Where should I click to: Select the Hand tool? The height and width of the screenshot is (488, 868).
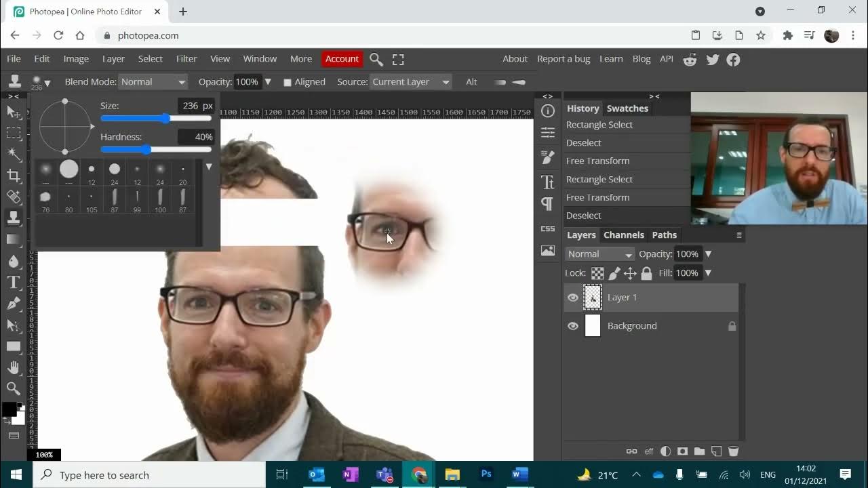pos(14,367)
